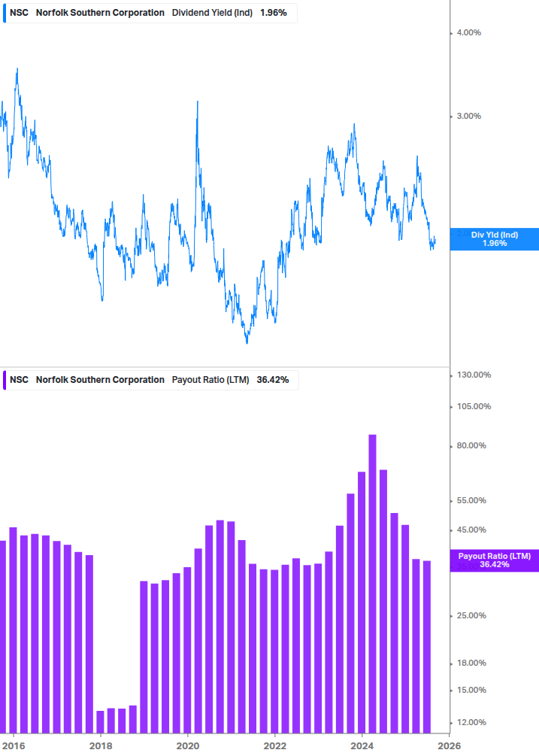Click the tallest payout ratio bar in 2024

point(372,584)
